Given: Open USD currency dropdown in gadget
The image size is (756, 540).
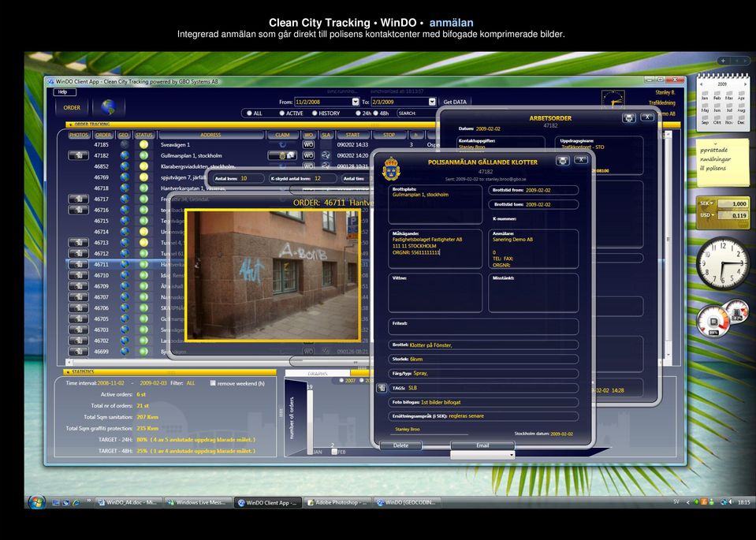Looking at the screenshot, I should pos(707,215).
